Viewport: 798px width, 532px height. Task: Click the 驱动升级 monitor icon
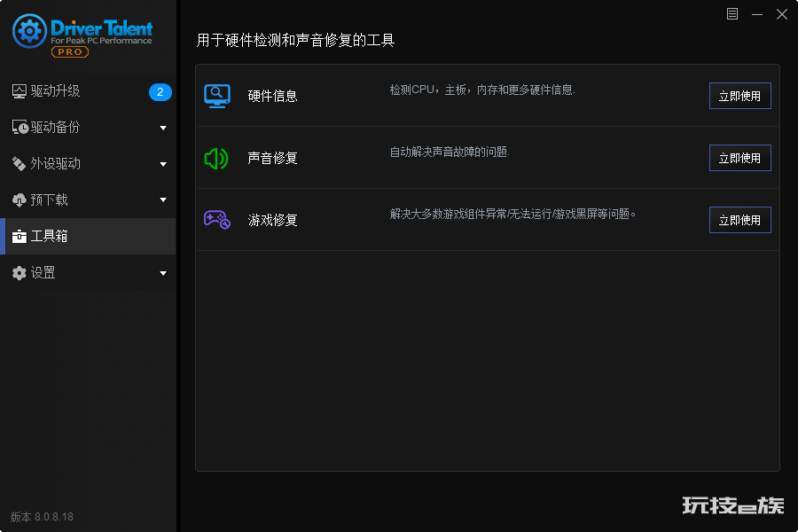pyautogui.click(x=19, y=91)
